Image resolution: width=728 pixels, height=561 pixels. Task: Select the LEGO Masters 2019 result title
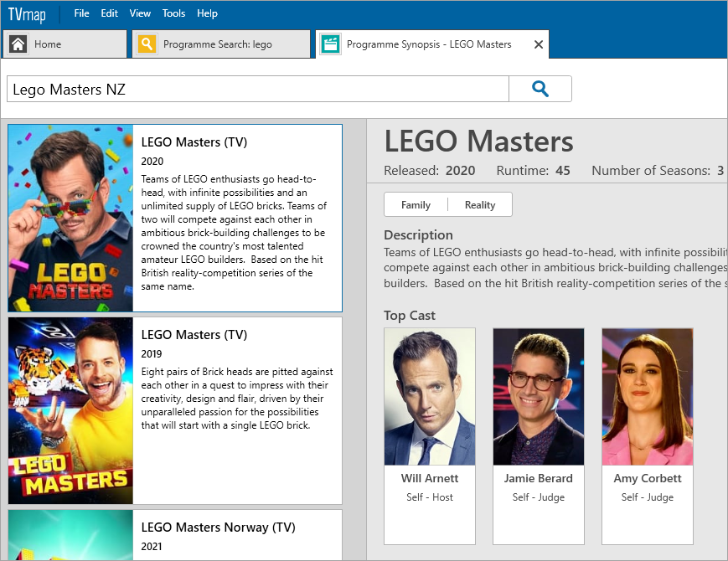(x=194, y=335)
